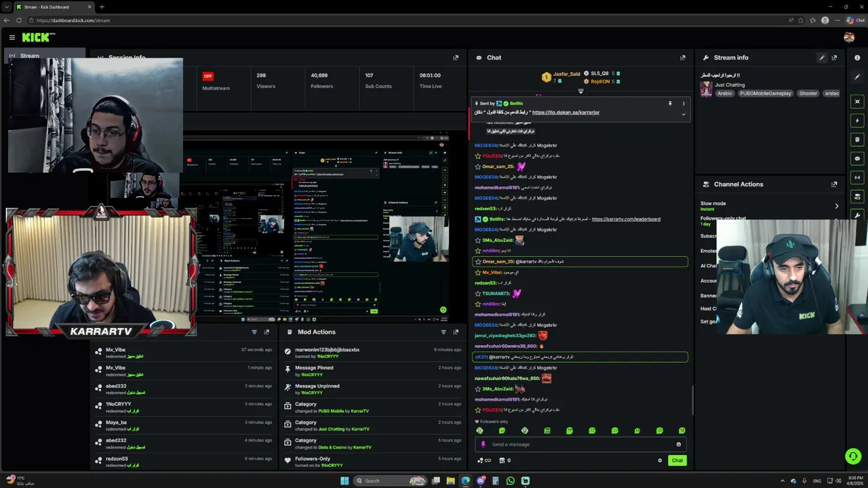
Task: Open tip.dokan.sa link in pinned message
Action: pos(566,113)
